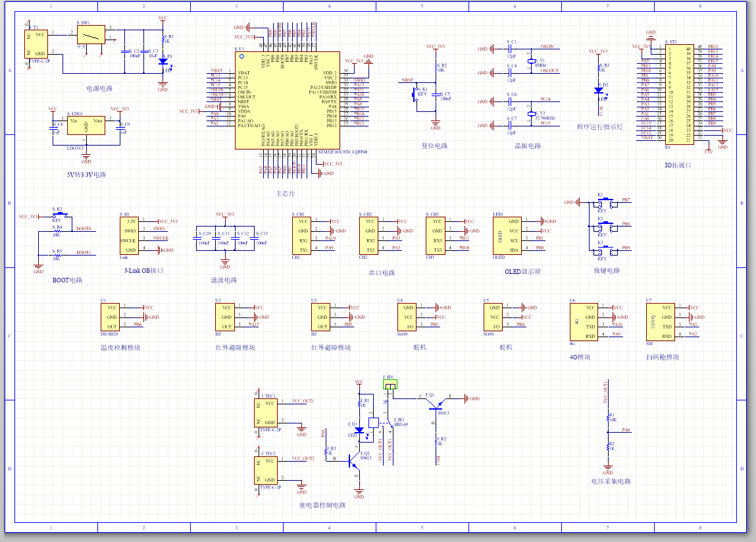Click the S_D1 power LED diode

tap(163, 62)
